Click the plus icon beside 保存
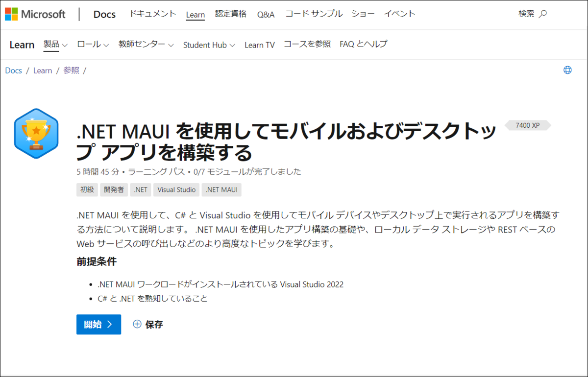The image size is (588, 377). coord(137,324)
